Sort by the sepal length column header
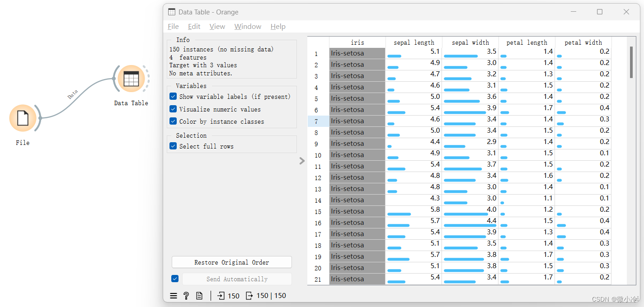 [414, 42]
